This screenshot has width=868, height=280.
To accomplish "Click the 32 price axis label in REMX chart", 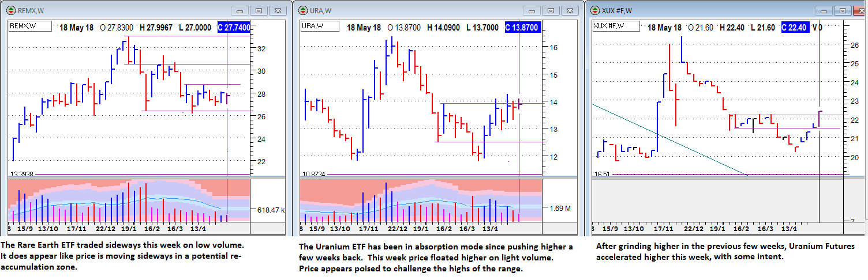I will (261, 48).
